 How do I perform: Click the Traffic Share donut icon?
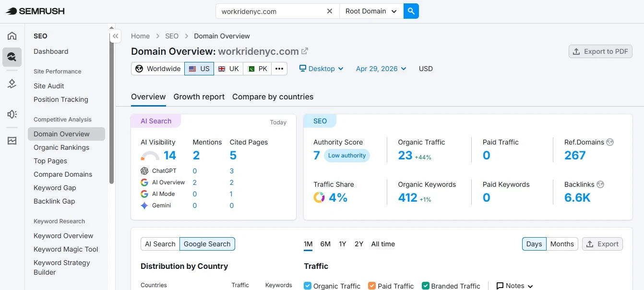pos(319,197)
